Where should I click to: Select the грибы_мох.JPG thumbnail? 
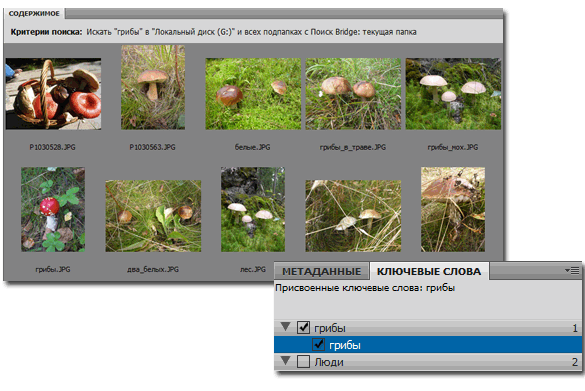[453, 94]
